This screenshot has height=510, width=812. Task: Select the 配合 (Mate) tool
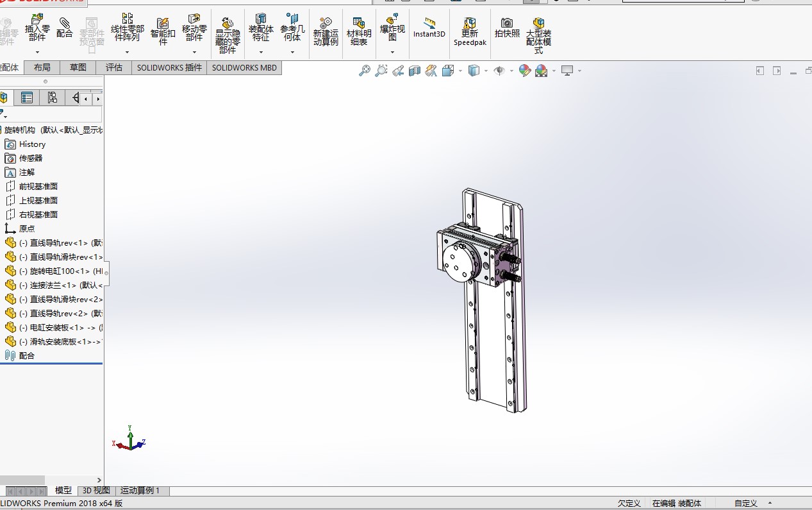pos(65,28)
